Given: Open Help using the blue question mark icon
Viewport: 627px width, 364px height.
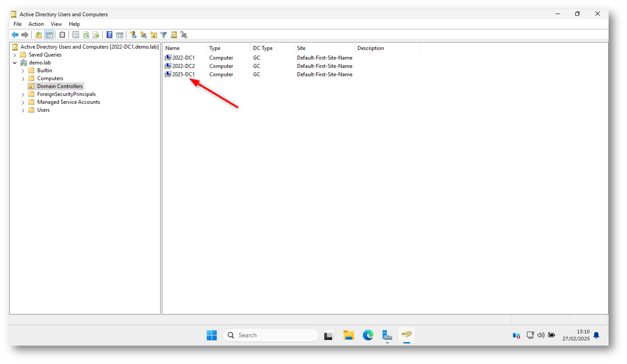Looking at the screenshot, I should (110, 35).
